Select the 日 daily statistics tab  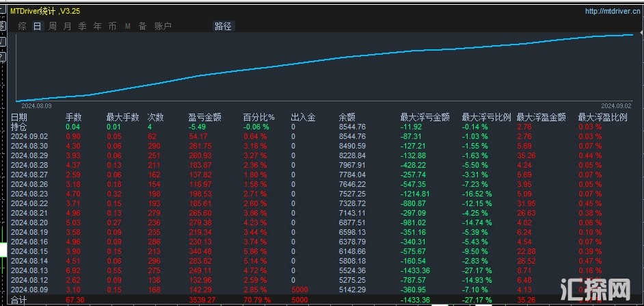click(37, 27)
